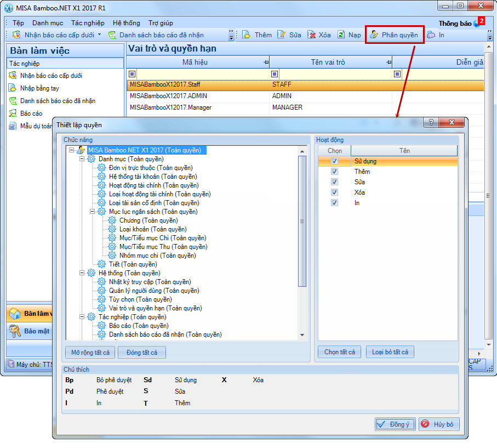Collapse the Danh mục tree node

click(82, 158)
